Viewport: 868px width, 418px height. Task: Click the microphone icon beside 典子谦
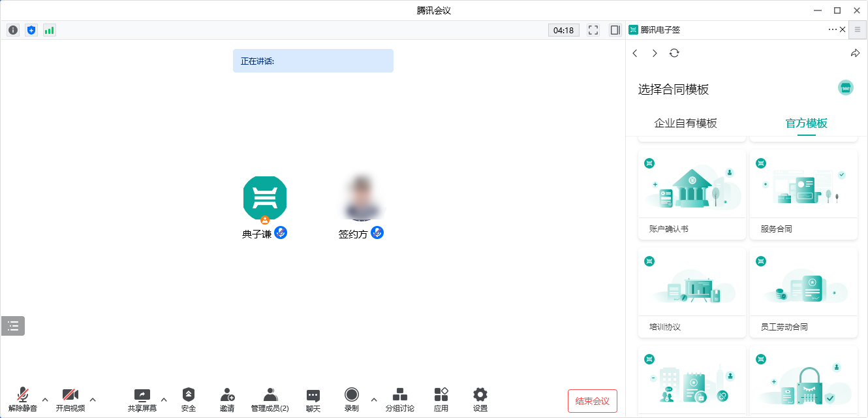pos(281,233)
